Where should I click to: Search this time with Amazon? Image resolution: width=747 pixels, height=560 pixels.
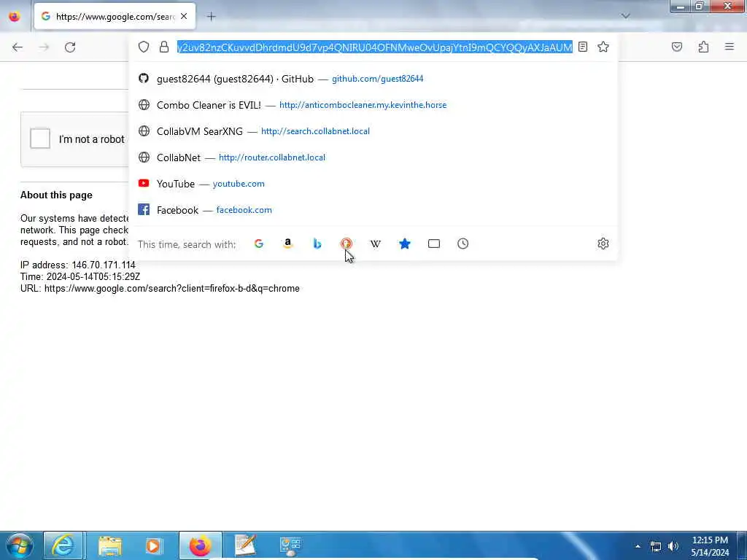point(287,244)
